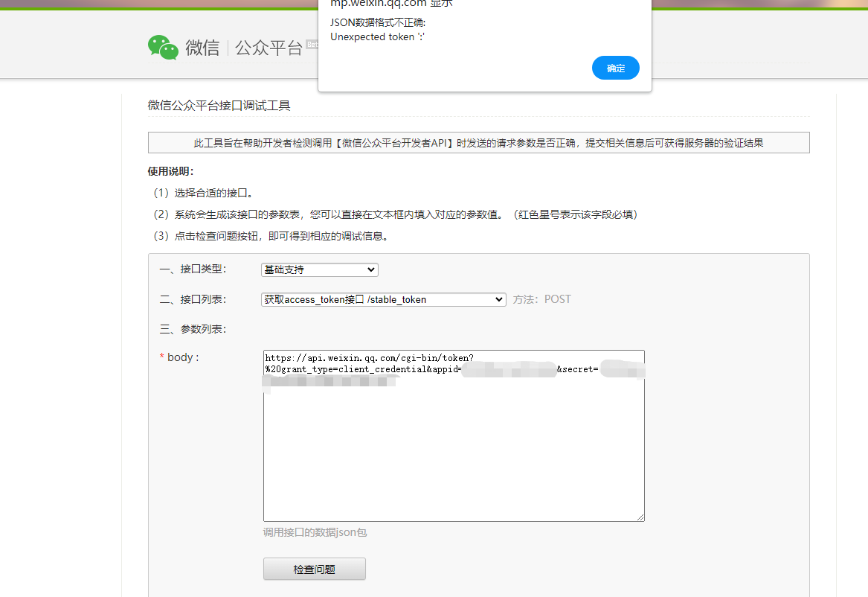Viewport: 868px width, 597px height.
Task: Click the 使用说明 label
Action: (x=170, y=171)
